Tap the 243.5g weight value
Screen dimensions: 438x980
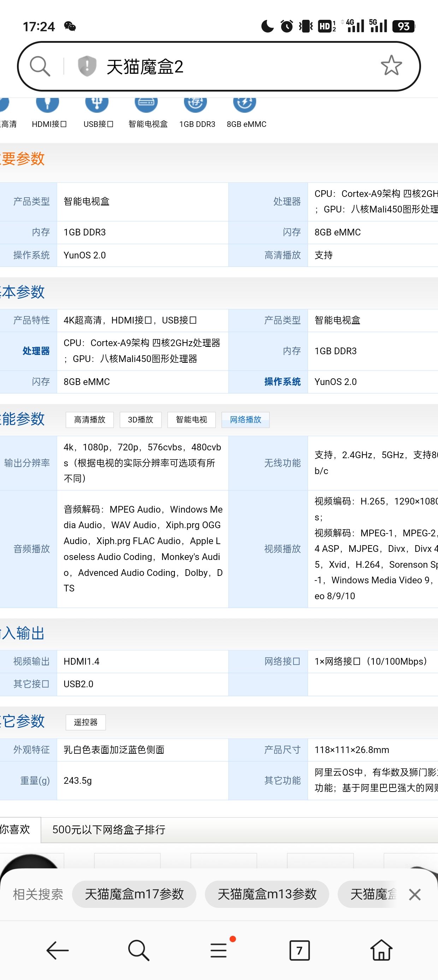point(78,780)
